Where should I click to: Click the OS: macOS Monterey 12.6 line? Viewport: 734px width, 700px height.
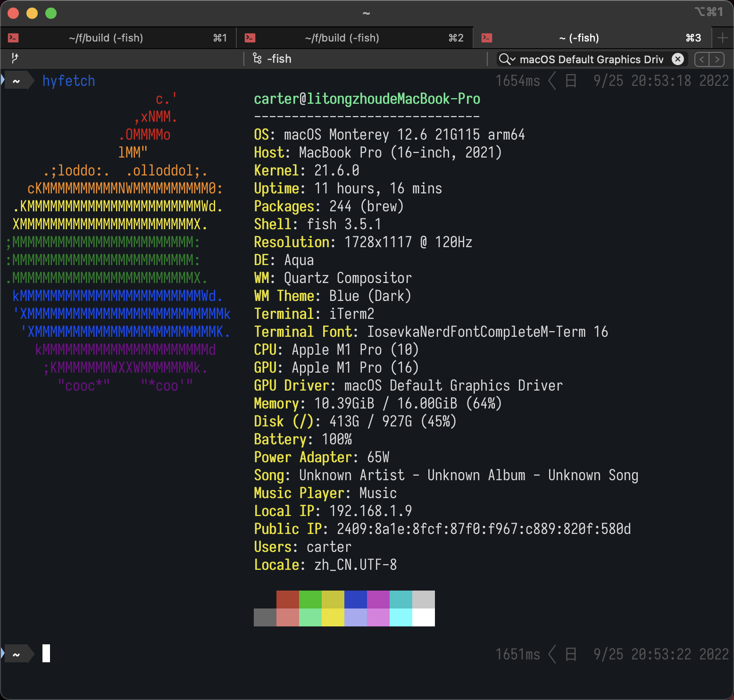pos(389,134)
